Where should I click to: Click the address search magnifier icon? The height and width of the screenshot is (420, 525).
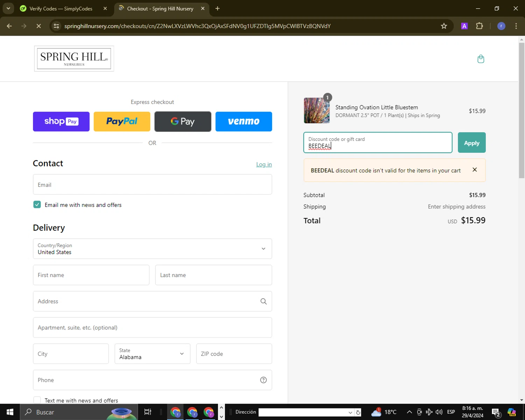[x=264, y=301]
